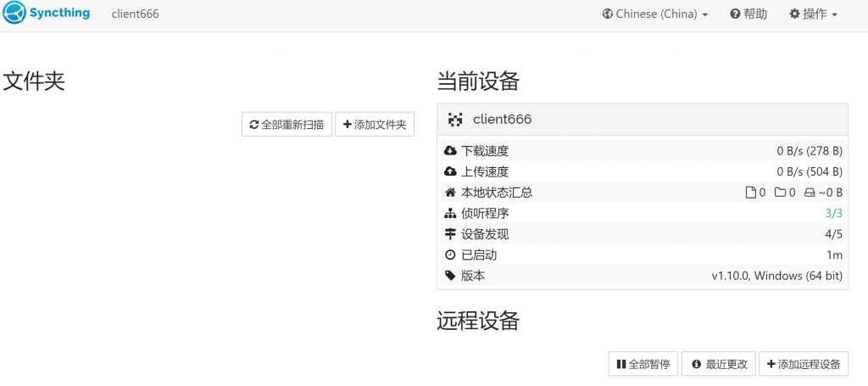The height and width of the screenshot is (386, 868).
Task: Click the clock icon beside 已启动
Action: (x=450, y=255)
